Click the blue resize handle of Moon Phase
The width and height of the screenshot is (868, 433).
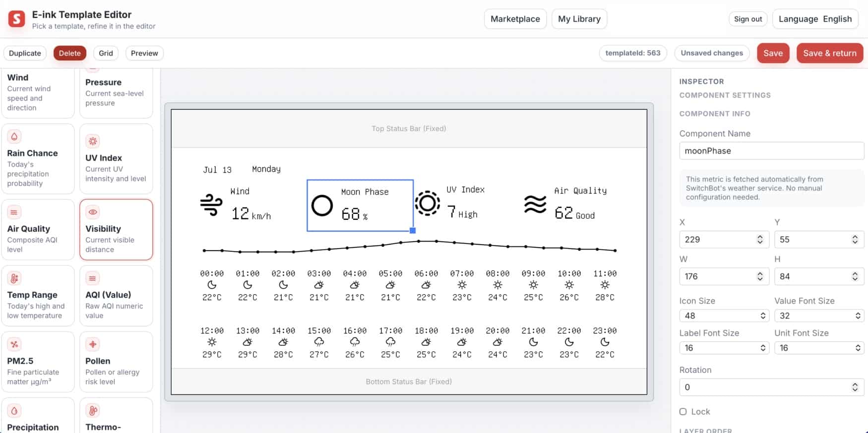(413, 231)
